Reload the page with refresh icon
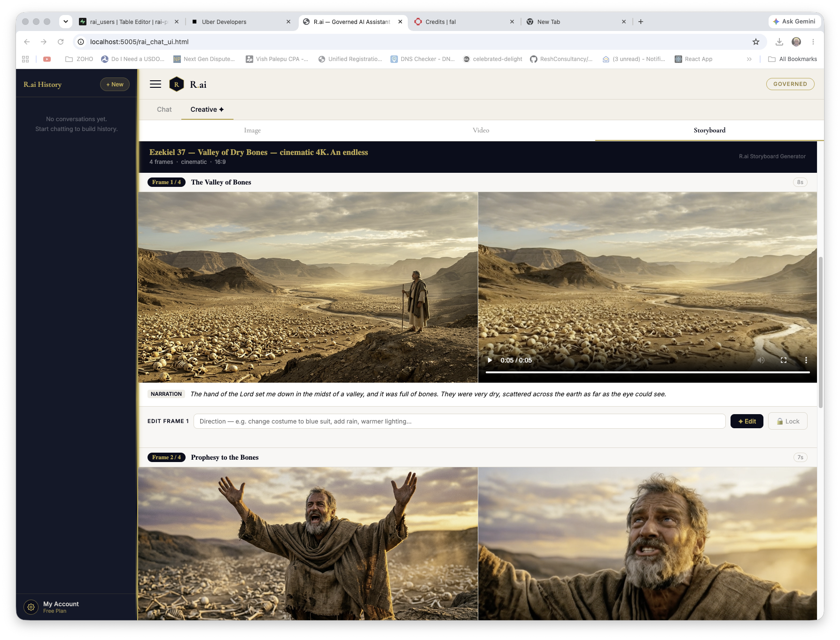Screen dimensions: 840x640 click(61, 42)
